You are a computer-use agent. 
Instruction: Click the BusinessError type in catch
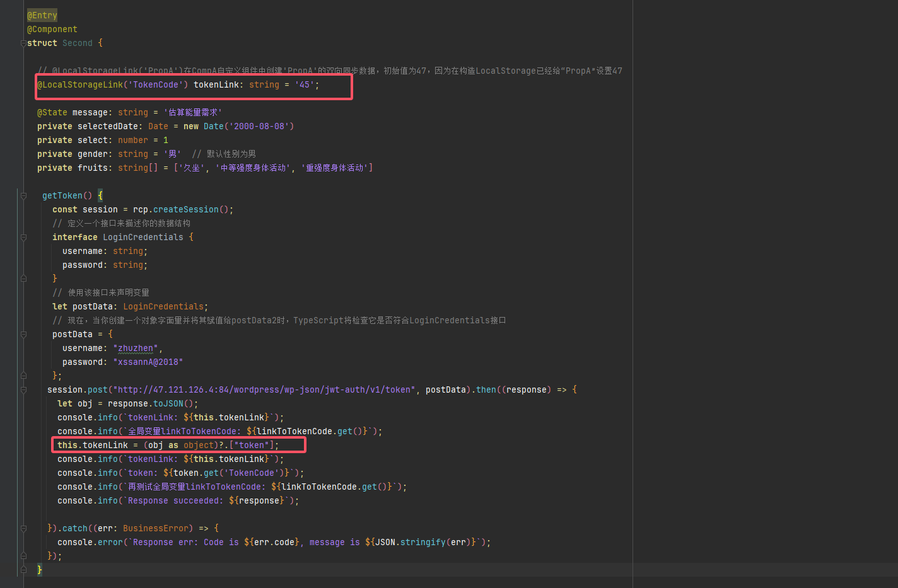[156, 528]
